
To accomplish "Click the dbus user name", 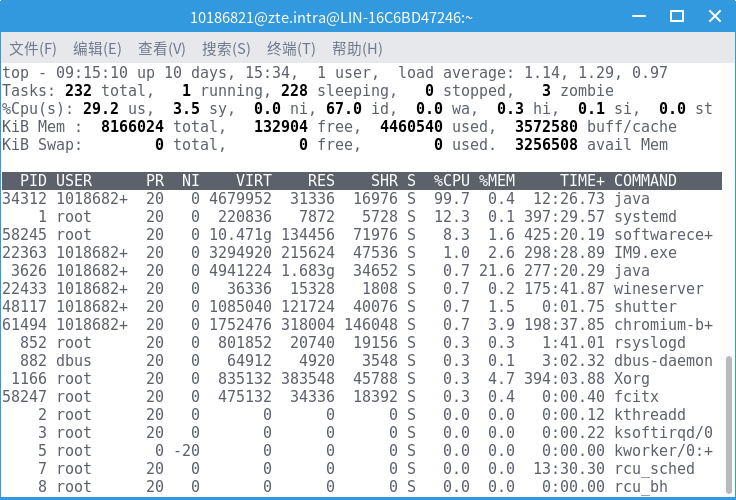I will pos(74,361).
